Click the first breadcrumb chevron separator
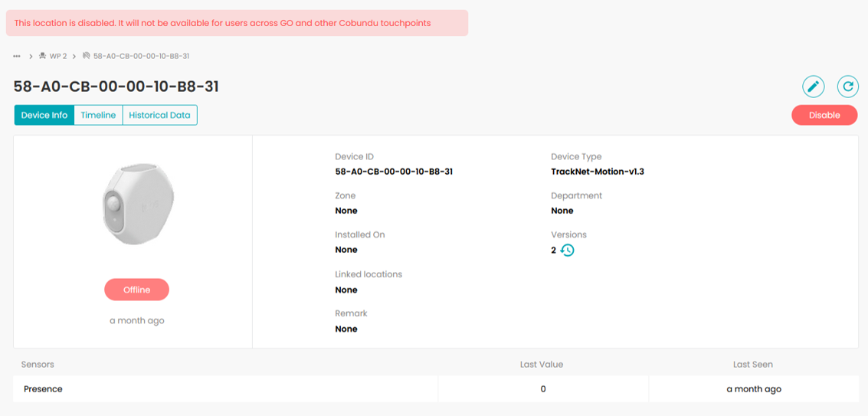Viewport: 868px width, 416px height. click(31, 56)
